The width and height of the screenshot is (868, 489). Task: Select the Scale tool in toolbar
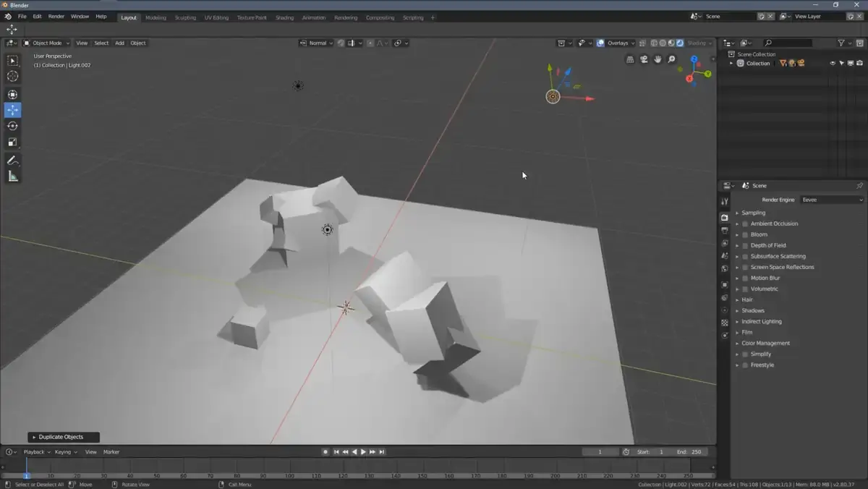click(x=12, y=142)
